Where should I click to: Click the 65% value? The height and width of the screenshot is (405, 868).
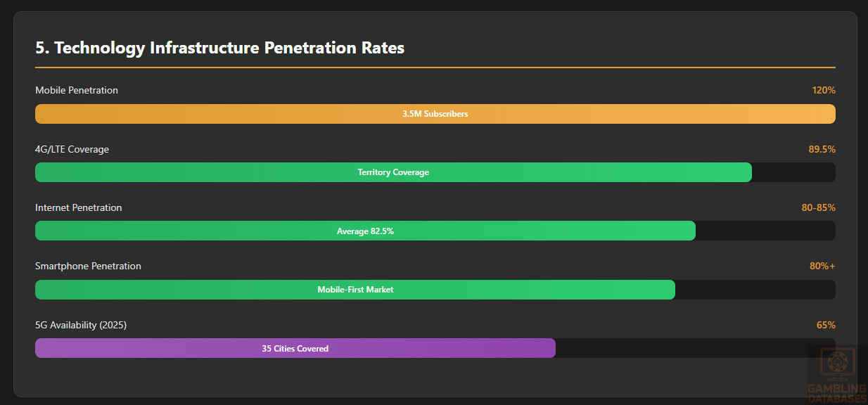coord(826,325)
